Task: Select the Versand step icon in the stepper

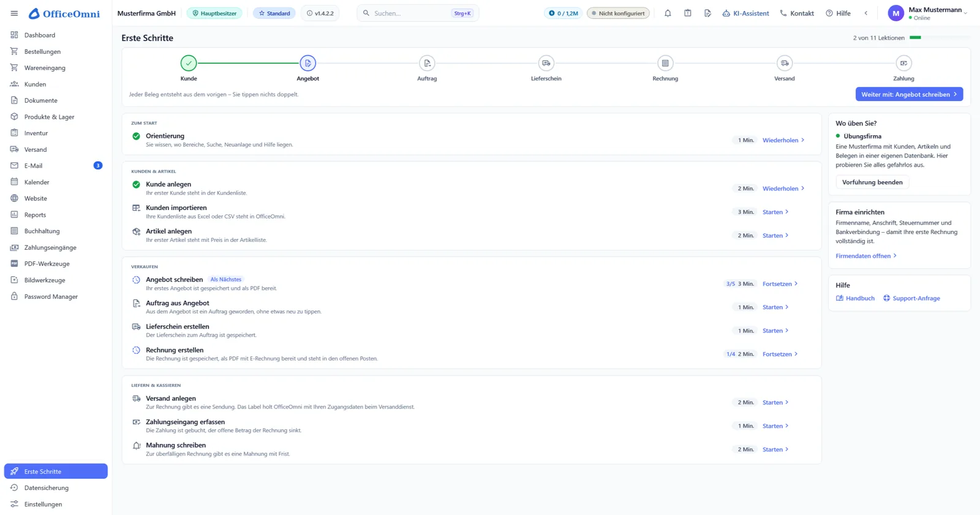Action: click(785, 63)
